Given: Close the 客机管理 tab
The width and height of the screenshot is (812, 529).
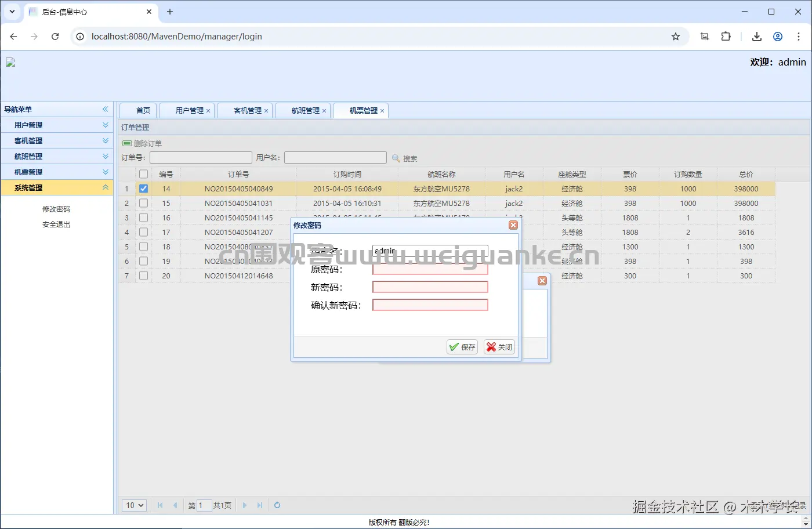Looking at the screenshot, I should point(266,111).
